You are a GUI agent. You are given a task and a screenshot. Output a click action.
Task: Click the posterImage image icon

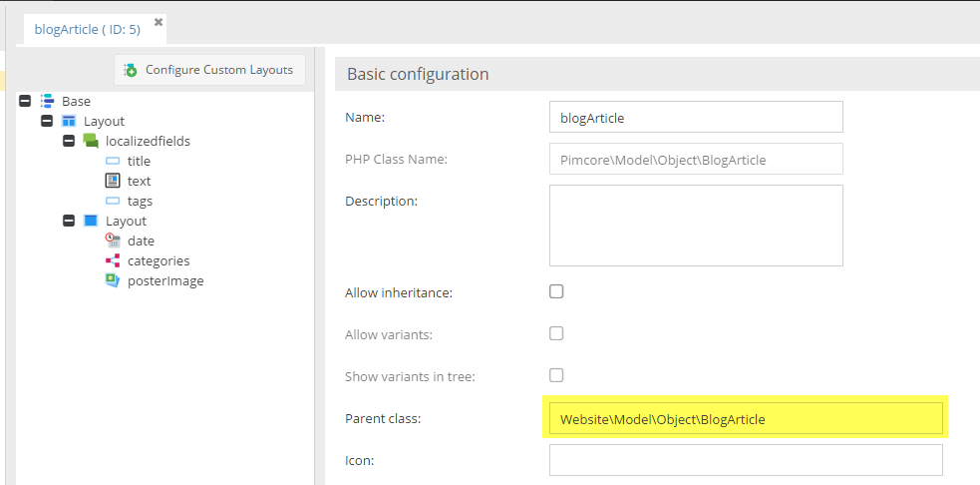tap(113, 280)
